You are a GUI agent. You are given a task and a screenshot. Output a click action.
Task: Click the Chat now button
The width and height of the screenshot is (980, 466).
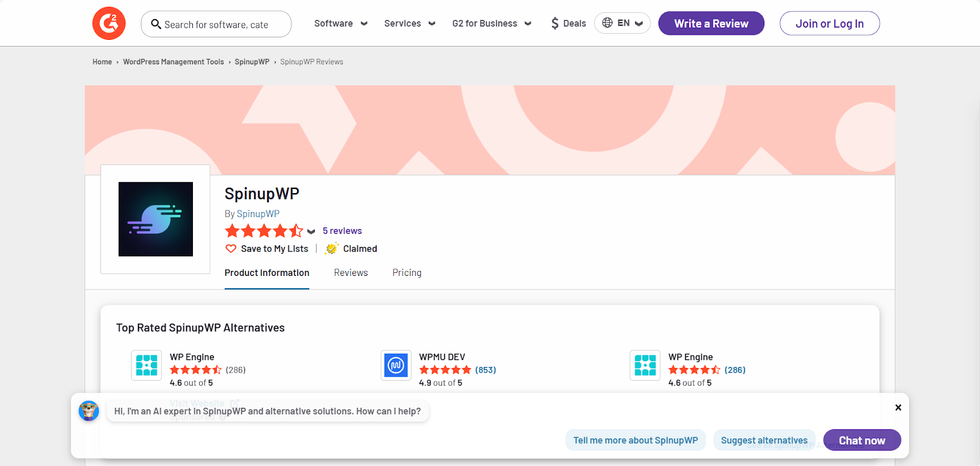[862, 440]
